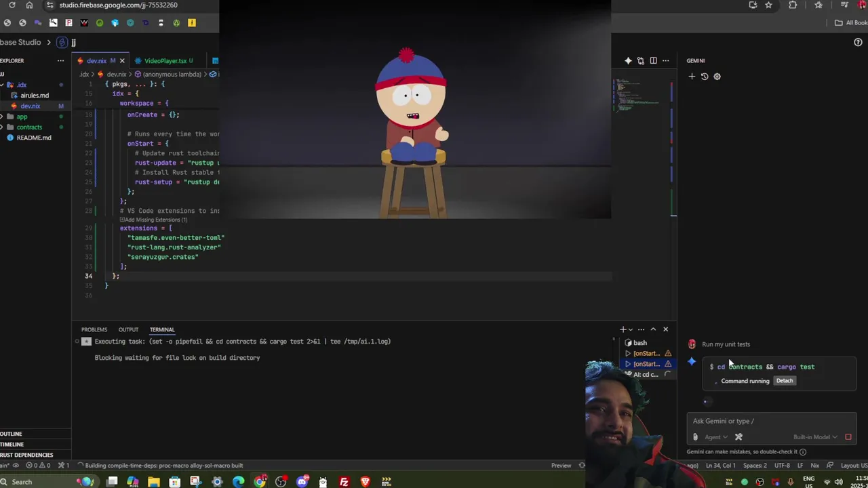Image resolution: width=868 pixels, height=488 pixels.
Task: Click the jj workspace icon in header
Action: pyautogui.click(x=62, y=42)
